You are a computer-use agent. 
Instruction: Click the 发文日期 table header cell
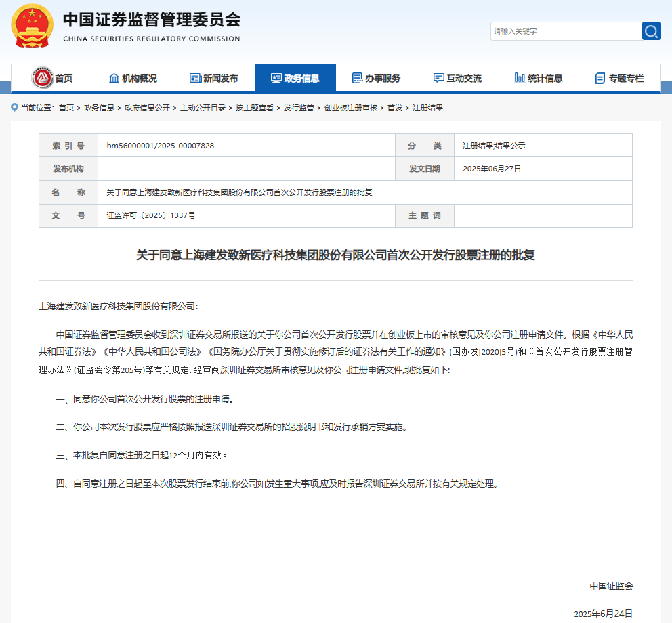click(x=425, y=169)
